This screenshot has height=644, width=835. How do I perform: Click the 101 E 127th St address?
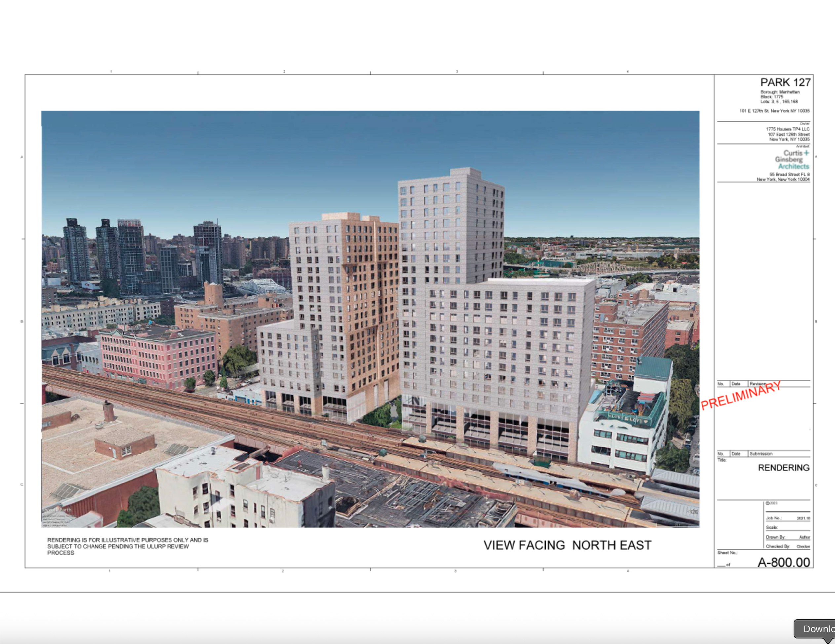click(x=774, y=111)
